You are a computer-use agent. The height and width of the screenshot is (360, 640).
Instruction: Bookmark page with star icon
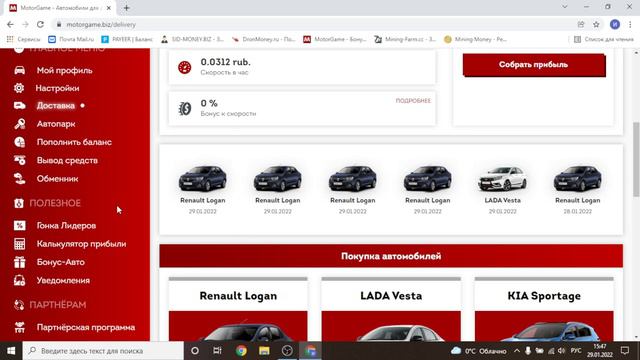point(596,24)
